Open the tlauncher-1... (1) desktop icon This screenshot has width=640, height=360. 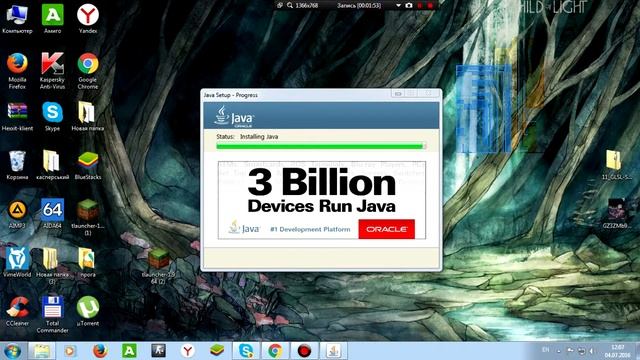click(x=88, y=217)
